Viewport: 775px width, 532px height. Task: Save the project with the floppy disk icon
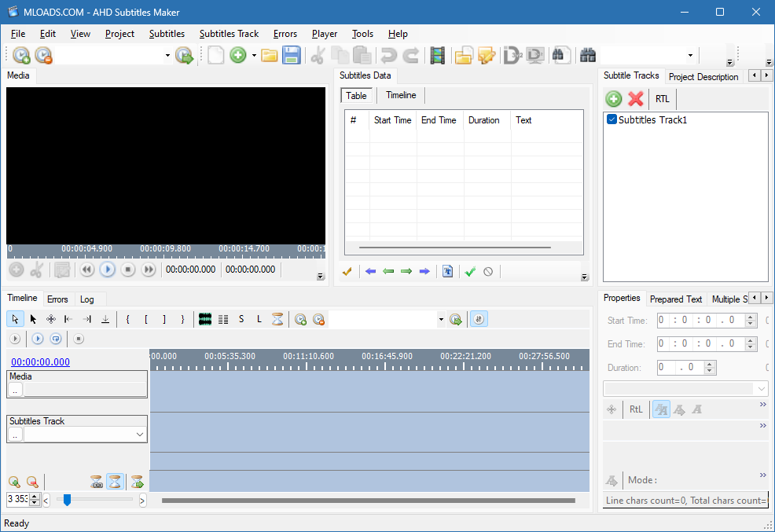click(x=291, y=55)
